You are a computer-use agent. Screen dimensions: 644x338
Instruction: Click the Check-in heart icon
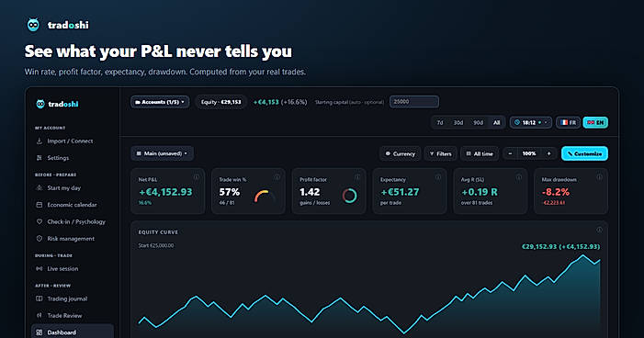tap(40, 221)
